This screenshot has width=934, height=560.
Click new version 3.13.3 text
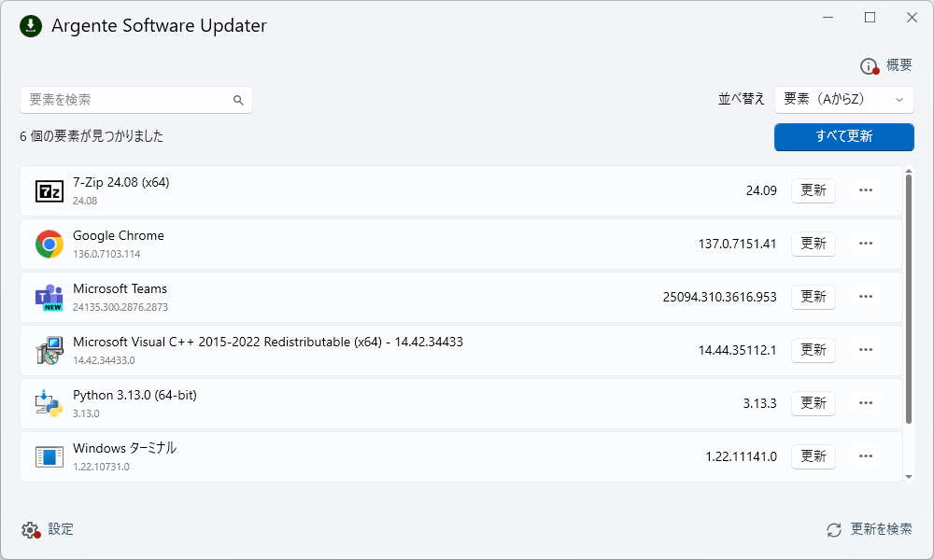point(760,403)
